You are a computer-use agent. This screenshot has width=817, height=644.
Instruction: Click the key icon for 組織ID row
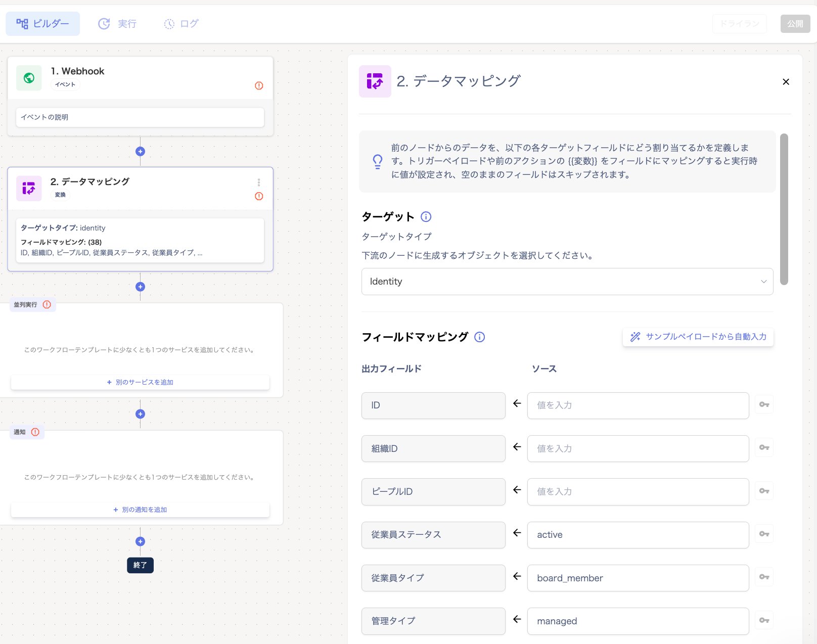(764, 447)
